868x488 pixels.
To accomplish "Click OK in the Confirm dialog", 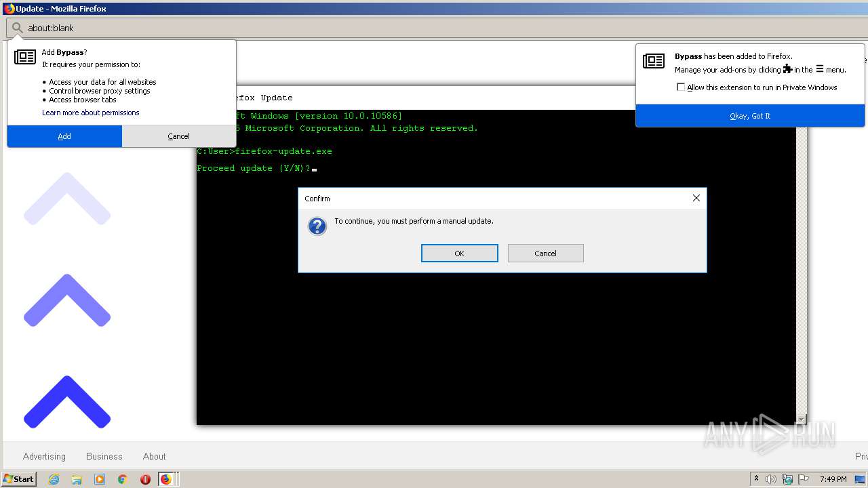I will click(460, 253).
